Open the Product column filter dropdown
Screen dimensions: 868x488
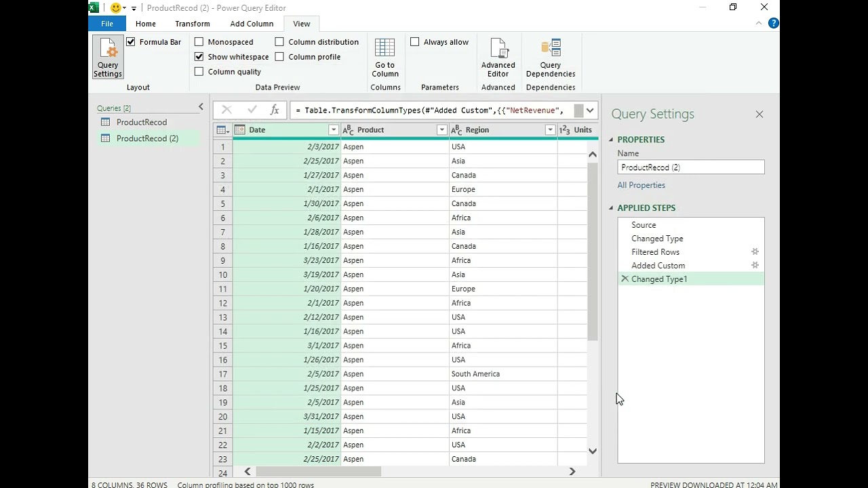click(x=441, y=130)
